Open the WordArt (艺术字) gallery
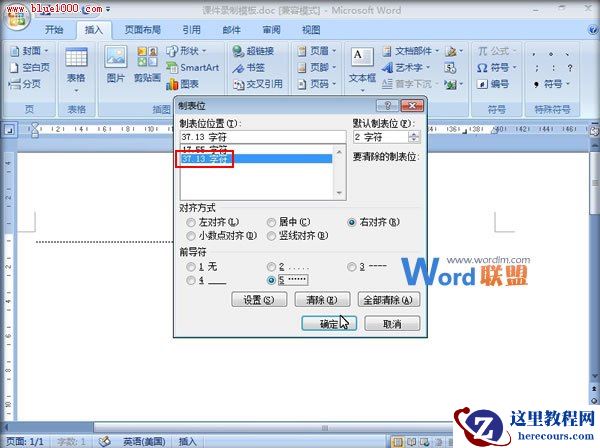Screen dimensions: 600x448 (406, 67)
